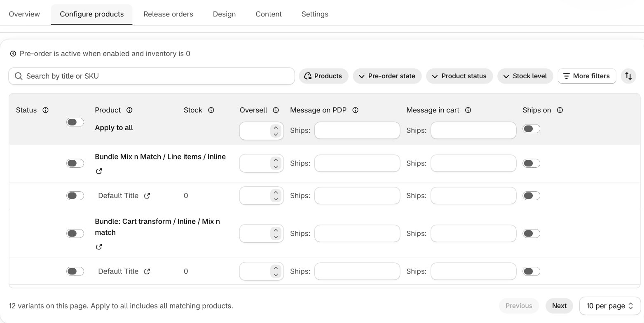Select the Content tab
Viewport: 644px width, 323px height.
(x=269, y=14)
